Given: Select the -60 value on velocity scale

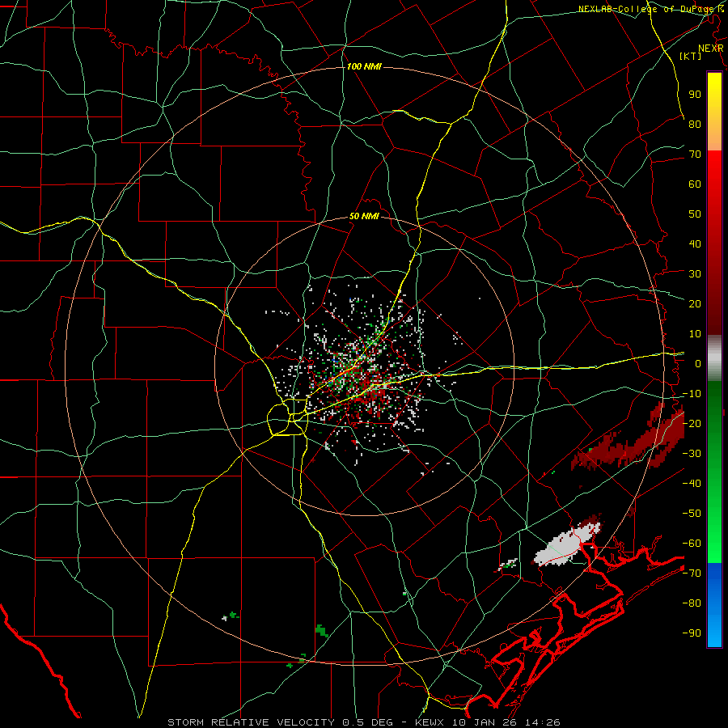Looking at the screenshot, I should pos(692,544).
